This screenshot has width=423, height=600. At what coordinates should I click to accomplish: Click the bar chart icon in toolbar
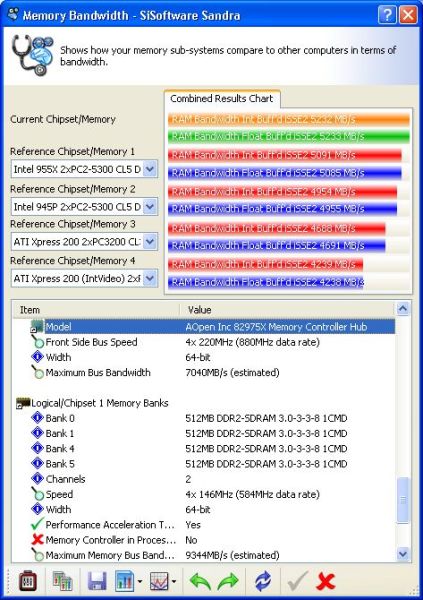pos(124,581)
